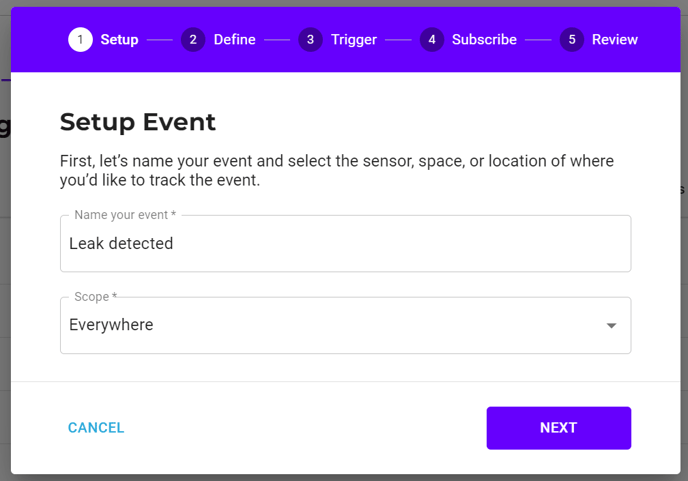Viewport: 688px width, 481px height.
Task: Click the connector line between Trigger and Subscribe
Action: click(398, 40)
